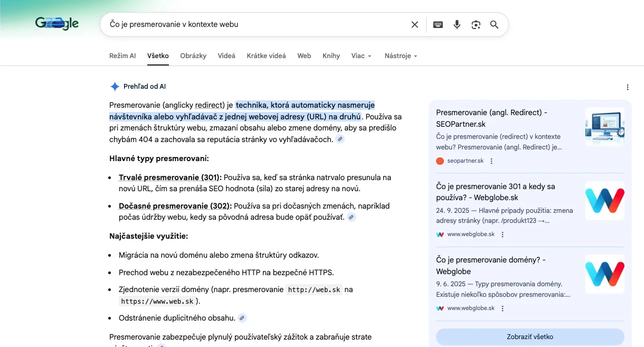Image resolution: width=644 pixels, height=347 pixels.
Task: Open the source link icon after the 404 paragraph
Action: coord(340,139)
